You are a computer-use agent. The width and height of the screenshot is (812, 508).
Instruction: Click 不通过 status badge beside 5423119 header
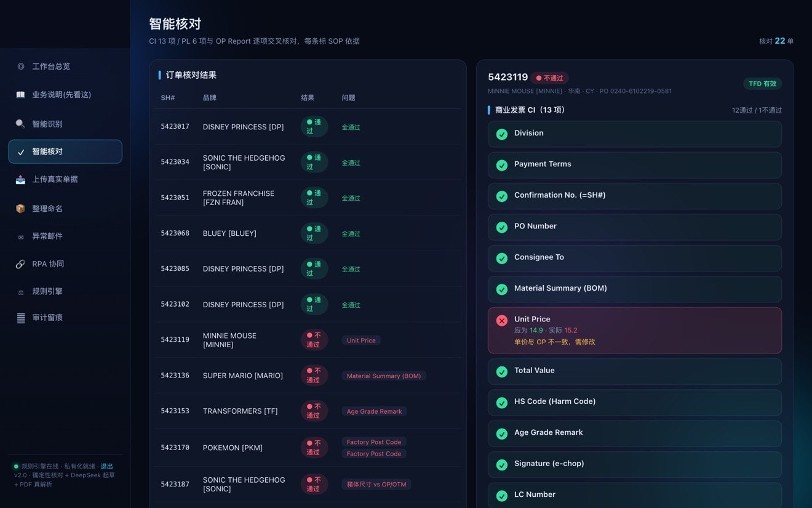coord(550,78)
